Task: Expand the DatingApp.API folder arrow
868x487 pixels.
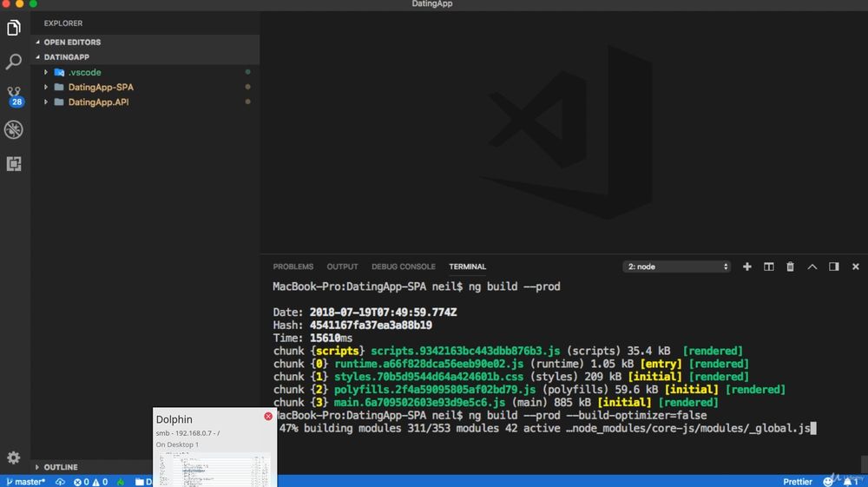Action: pos(46,102)
